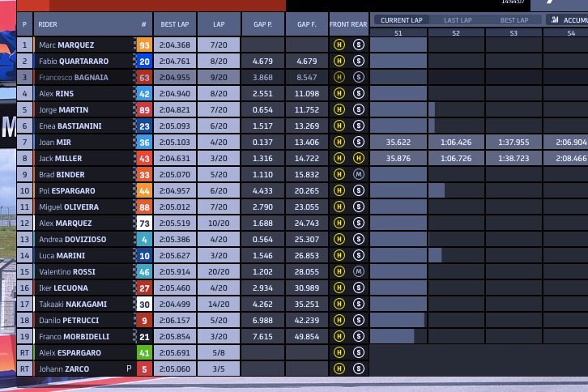
Task: Click Valentino Rossi rear tyre M icon
Action: [x=359, y=271]
